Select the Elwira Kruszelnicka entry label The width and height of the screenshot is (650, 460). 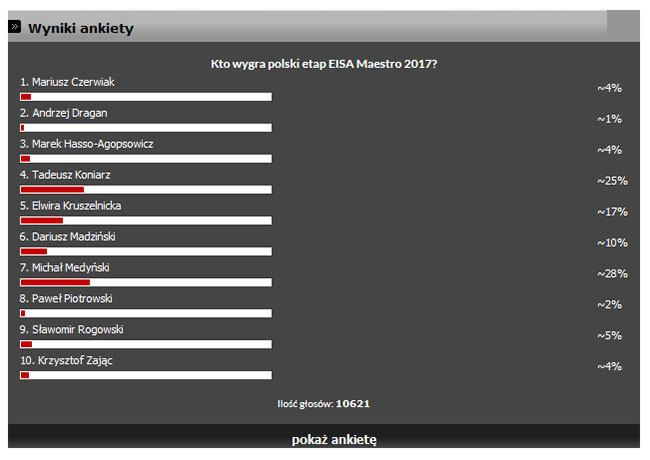coord(70,206)
